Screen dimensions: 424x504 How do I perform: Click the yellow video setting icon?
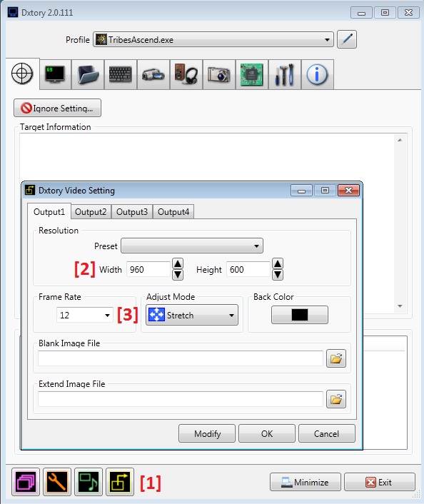click(120, 482)
